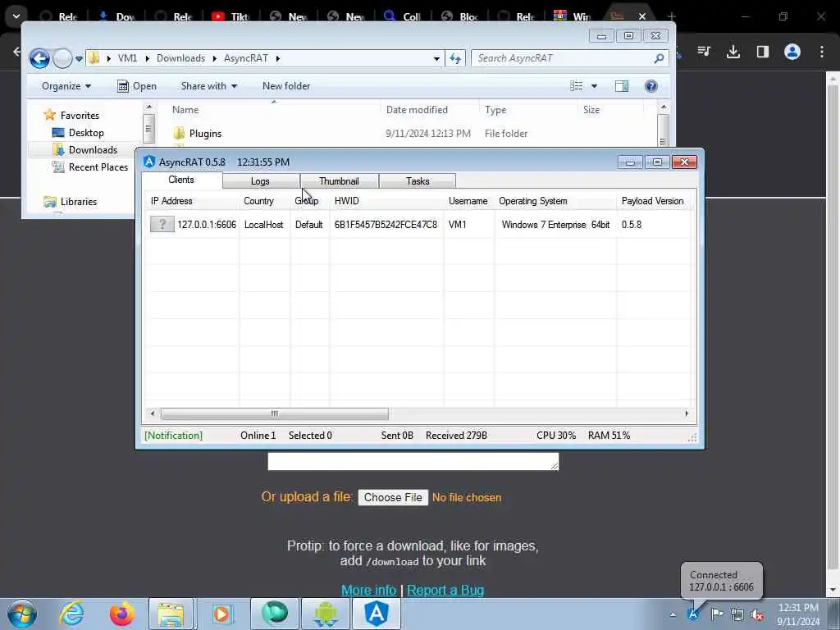Click the Payload Version column header

652,201
